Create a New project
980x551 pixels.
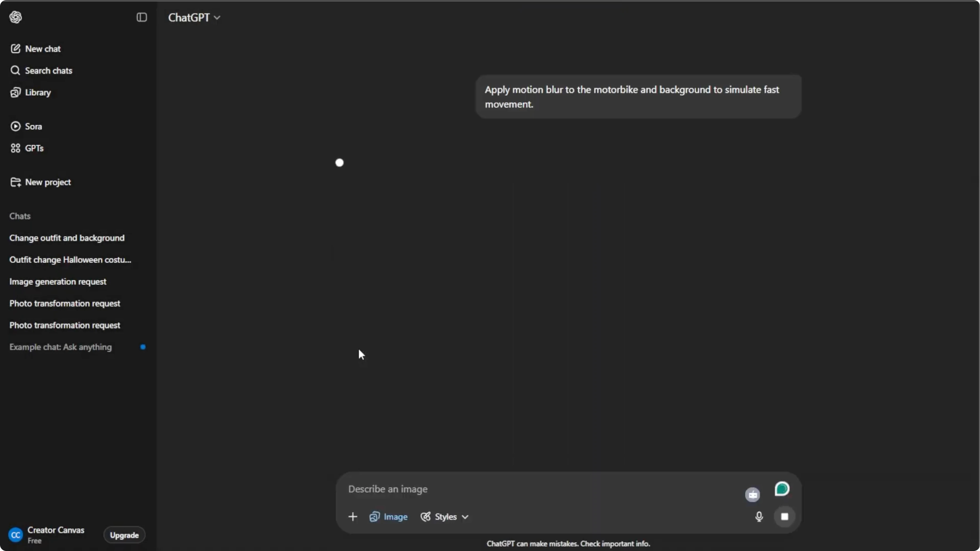coord(48,182)
